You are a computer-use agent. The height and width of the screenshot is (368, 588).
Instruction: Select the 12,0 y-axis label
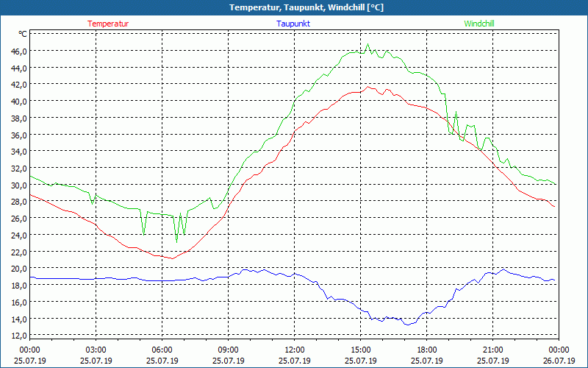(x=18, y=336)
